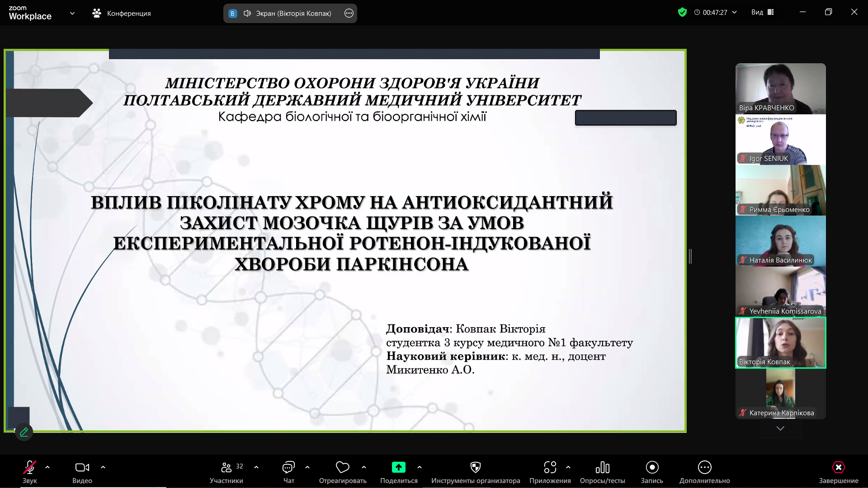The image size is (868, 488).
Task: Click the red Завершение end meeting button
Action: click(x=839, y=472)
